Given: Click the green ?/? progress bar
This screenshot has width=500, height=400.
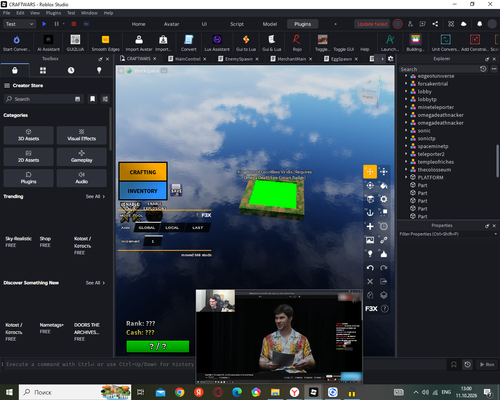Looking at the screenshot, I should pyautogui.click(x=158, y=346).
